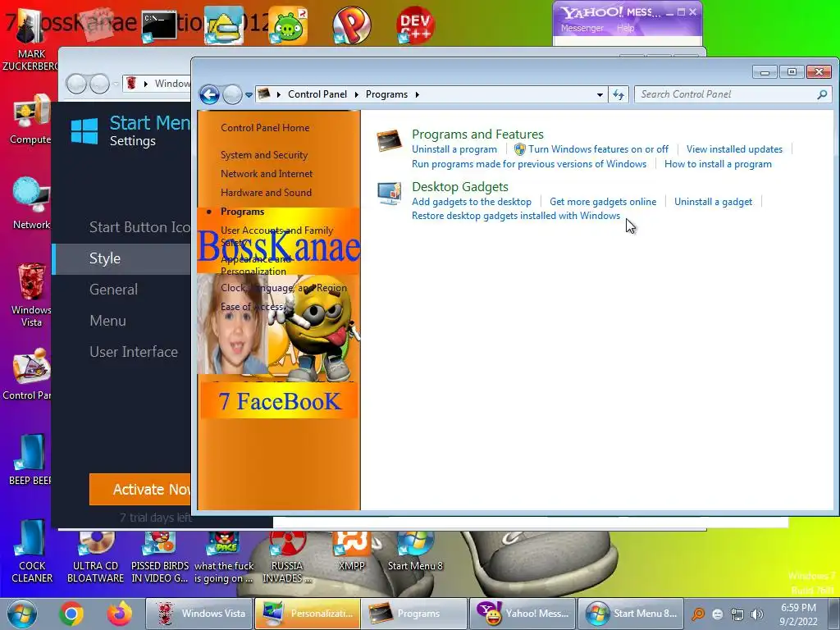Screen dimensions: 840x630
Task: Click Windows Start orb
Action: pyautogui.click(x=21, y=614)
